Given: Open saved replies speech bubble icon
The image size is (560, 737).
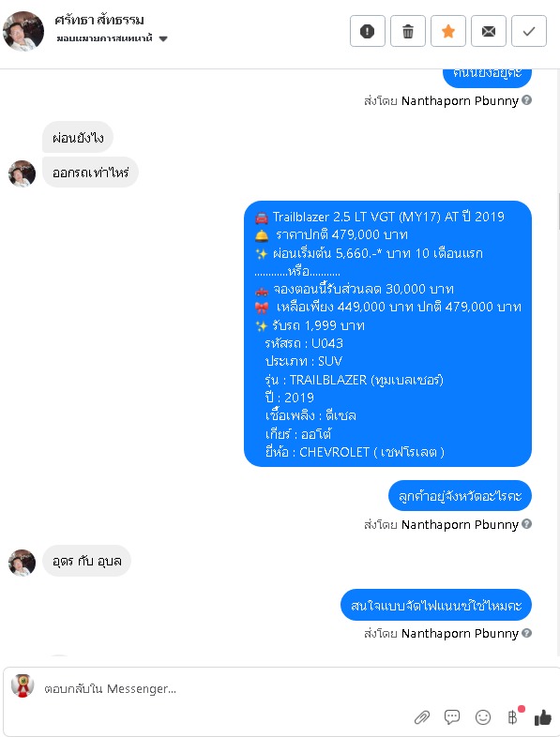Looking at the screenshot, I should click(x=452, y=716).
